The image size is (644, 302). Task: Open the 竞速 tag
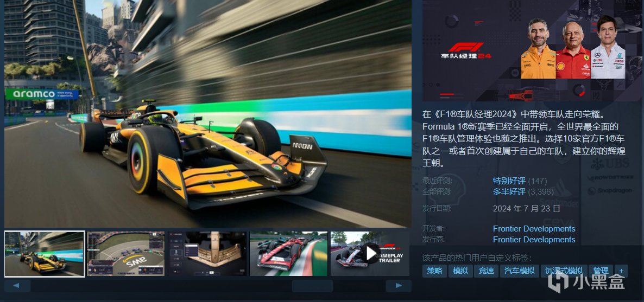[487, 271]
